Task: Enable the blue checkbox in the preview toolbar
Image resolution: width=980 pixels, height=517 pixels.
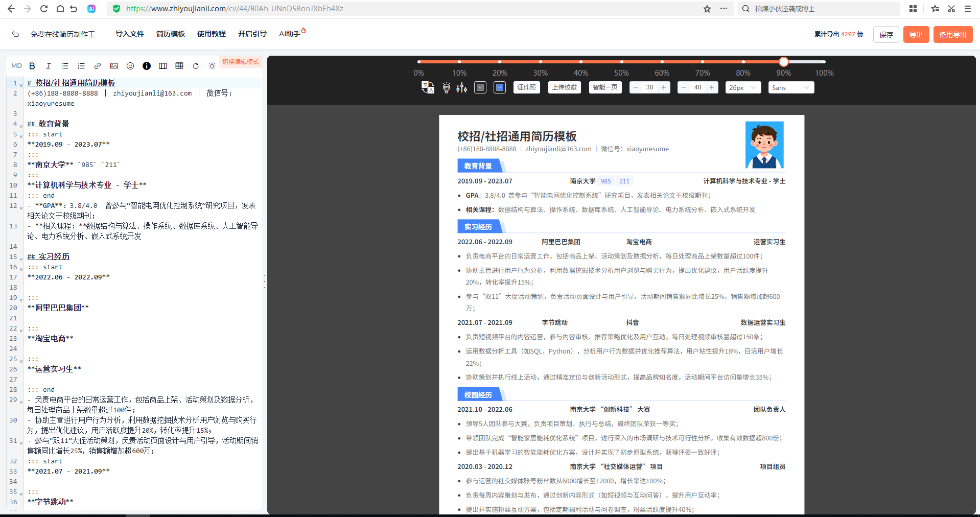Action: (x=499, y=87)
